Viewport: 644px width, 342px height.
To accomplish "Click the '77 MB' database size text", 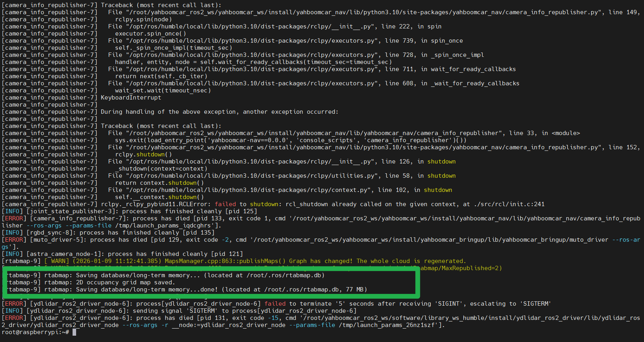I will [x=355, y=289].
